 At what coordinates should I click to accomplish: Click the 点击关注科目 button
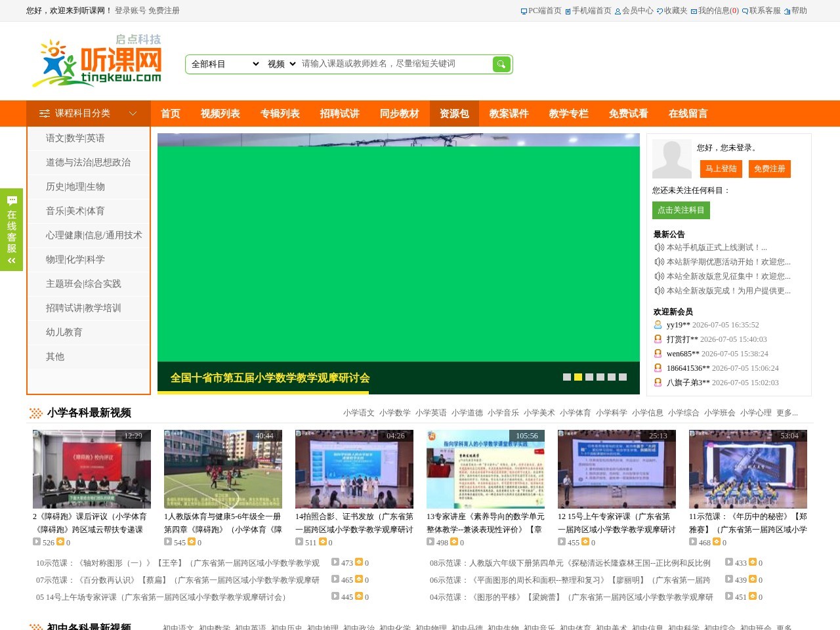tap(681, 210)
